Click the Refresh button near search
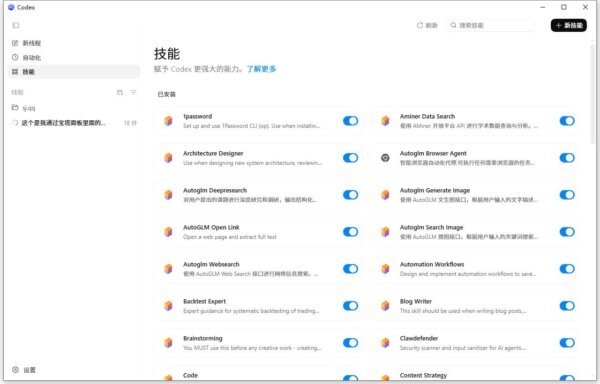Image resolution: width=600 pixels, height=384 pixels. pyautogui.click(x=427, y=25)
